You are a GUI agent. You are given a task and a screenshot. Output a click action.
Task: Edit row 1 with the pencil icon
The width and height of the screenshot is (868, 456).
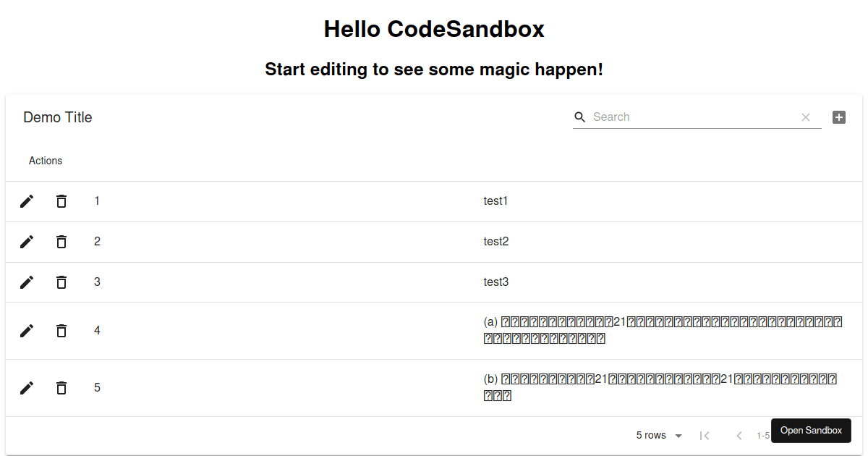click(x=27, y=201)
